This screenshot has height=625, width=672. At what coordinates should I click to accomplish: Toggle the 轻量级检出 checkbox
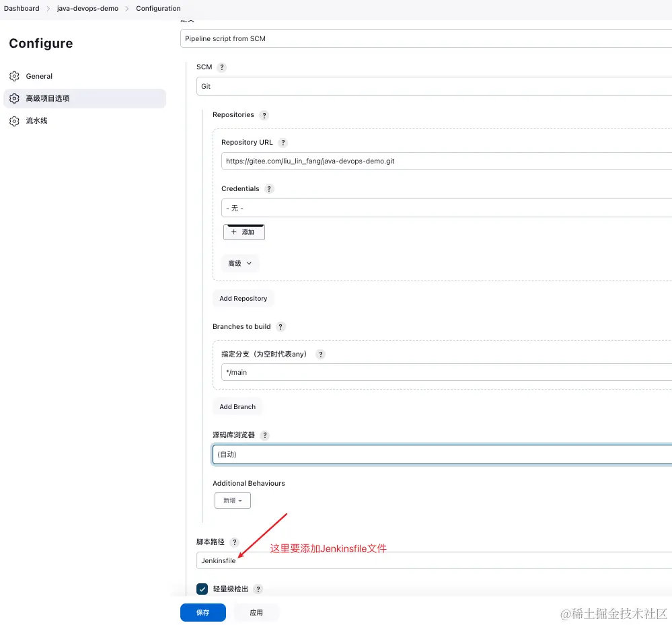coord(202,589)
